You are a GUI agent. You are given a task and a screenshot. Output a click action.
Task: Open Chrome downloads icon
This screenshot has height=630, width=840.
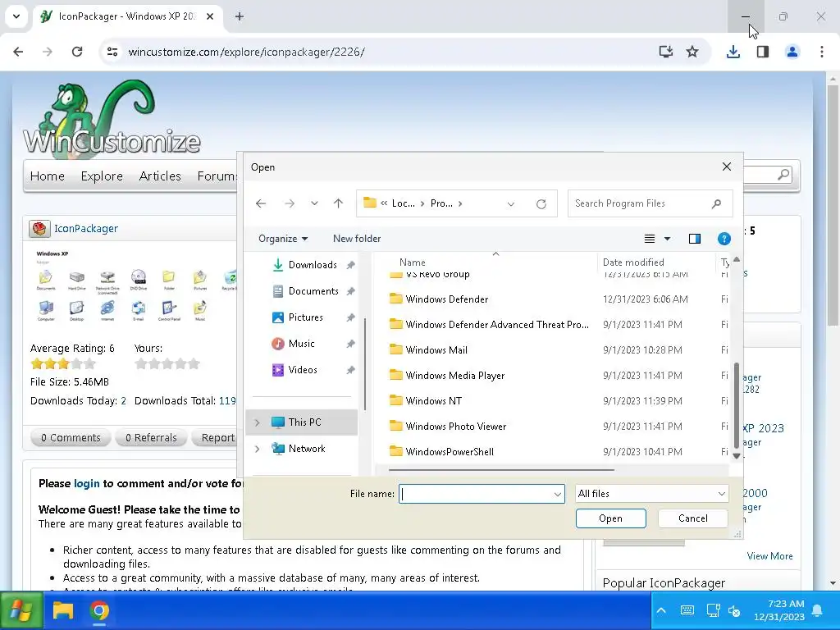click(733, 52)
